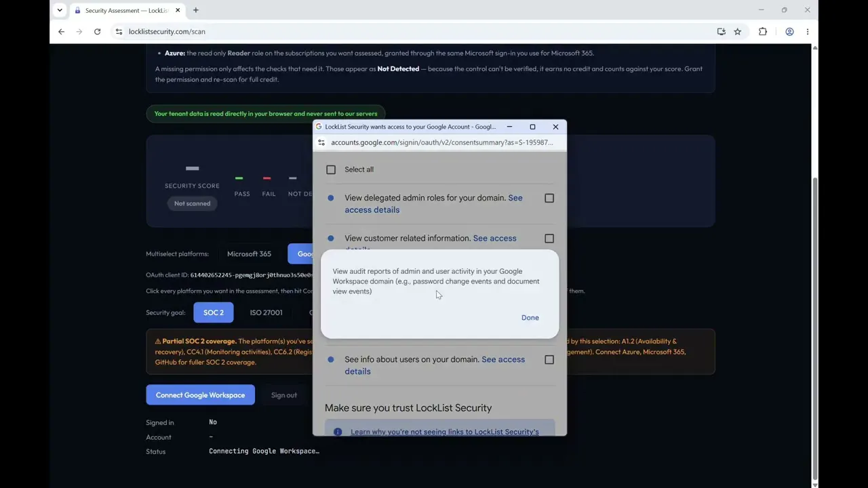Click the install app icon in address bar

point(722,32)
